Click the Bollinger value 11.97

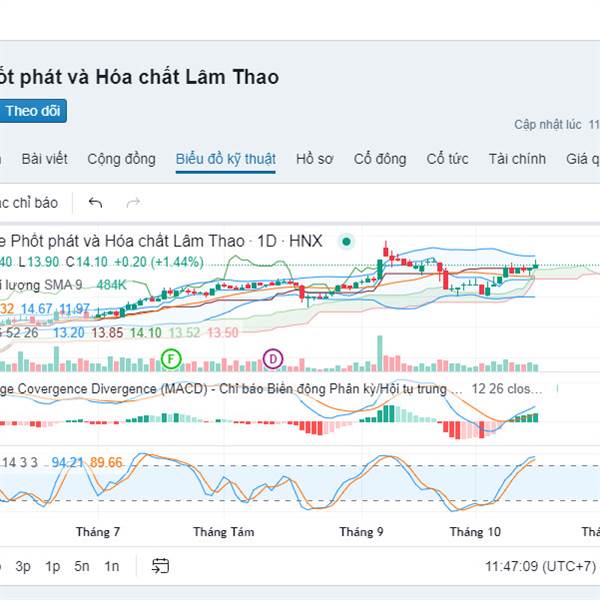[x=74, y=308]
